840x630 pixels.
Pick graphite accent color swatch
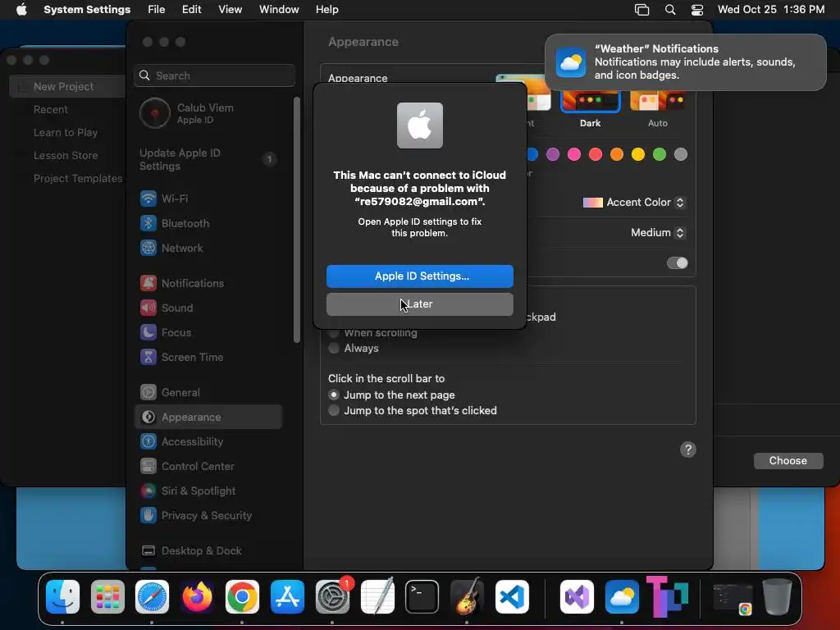point(681,155)
